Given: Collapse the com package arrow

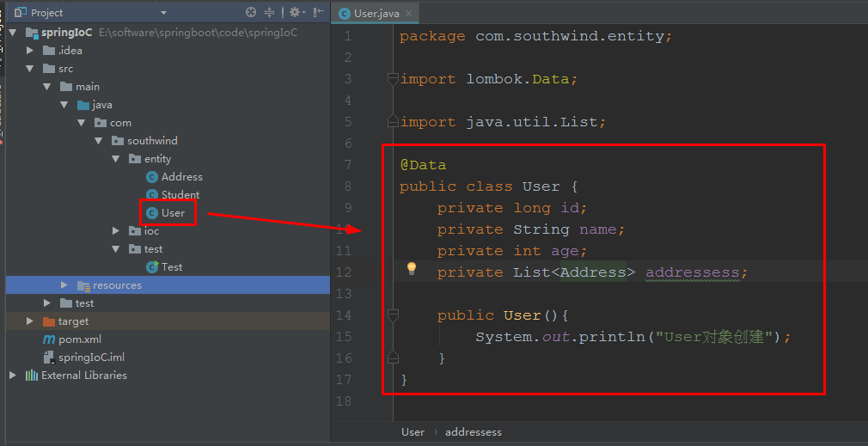Looking at the screenshot, I should (x=82, y=123).
